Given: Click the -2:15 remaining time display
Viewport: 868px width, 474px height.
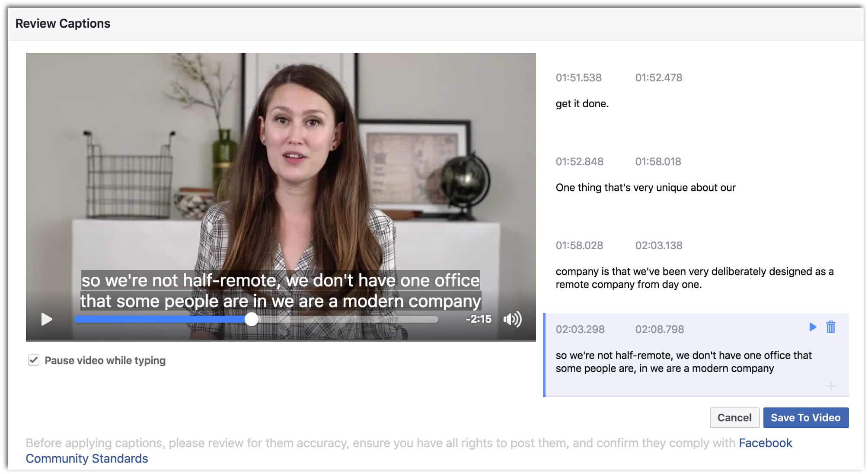Looking at the screenshot, I should click(479, 319).
